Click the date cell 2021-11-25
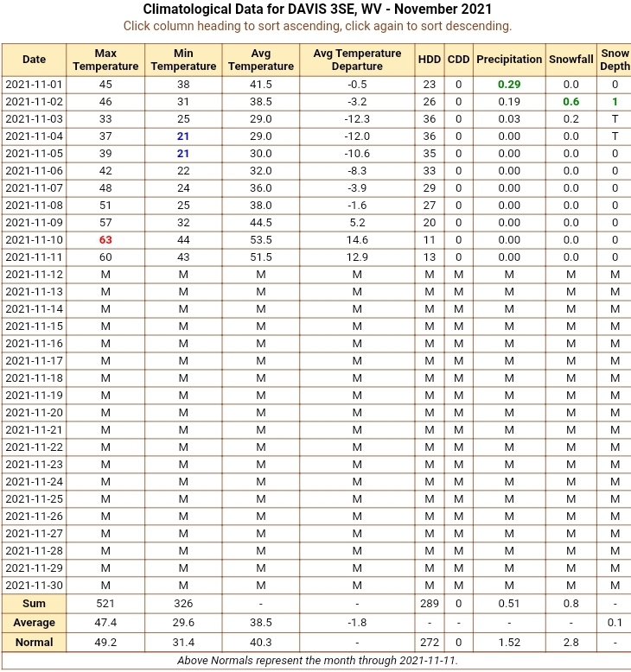 (x=34, y=499)
